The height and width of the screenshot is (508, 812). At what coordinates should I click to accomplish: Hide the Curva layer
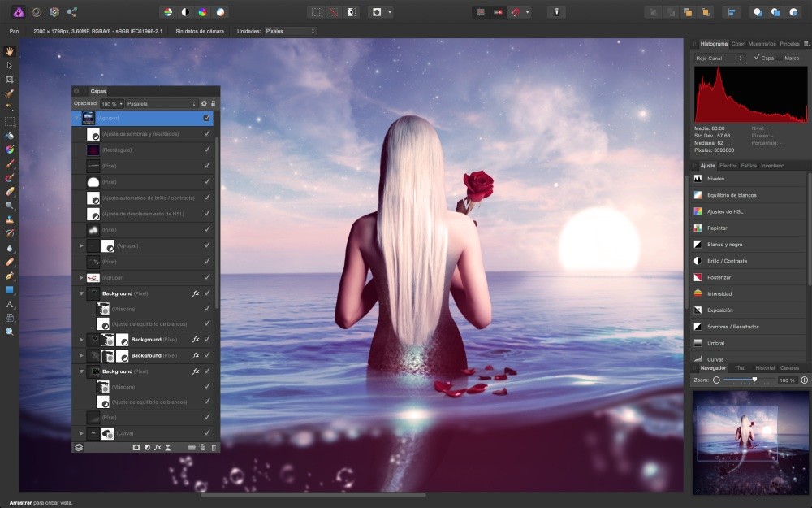point(207,432)
